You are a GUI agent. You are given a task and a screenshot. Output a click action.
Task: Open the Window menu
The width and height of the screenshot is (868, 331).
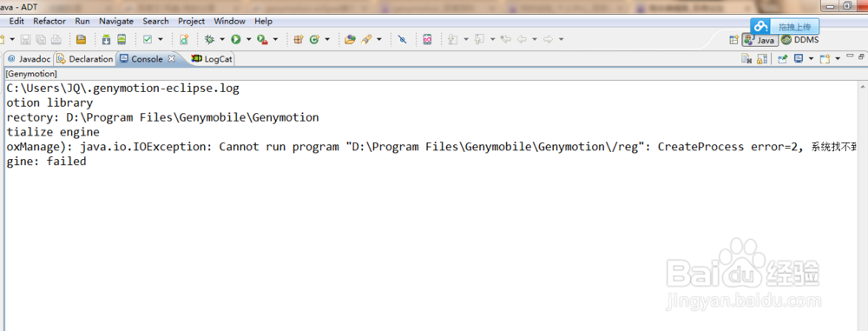(229, 21)
